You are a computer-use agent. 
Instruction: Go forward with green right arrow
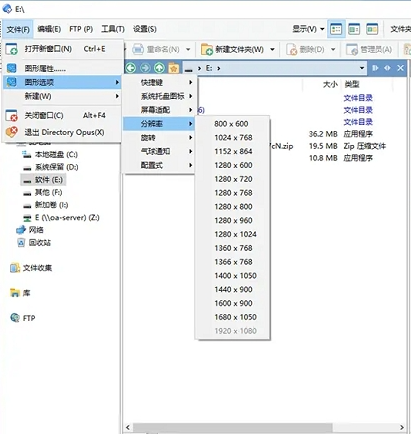click(x=145, y=68)
